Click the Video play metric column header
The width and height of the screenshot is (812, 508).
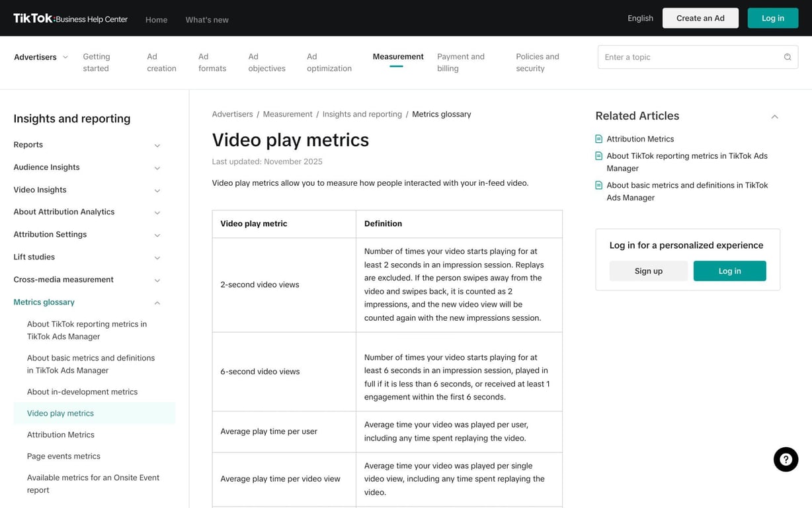(x=284, y=224)
